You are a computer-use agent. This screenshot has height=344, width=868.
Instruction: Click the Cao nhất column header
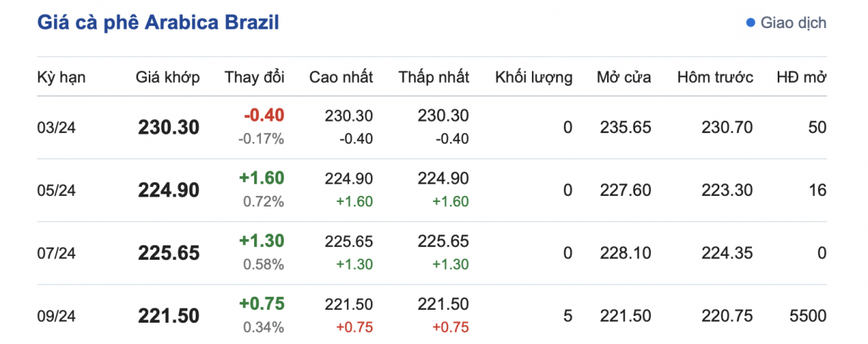(341, 77)
